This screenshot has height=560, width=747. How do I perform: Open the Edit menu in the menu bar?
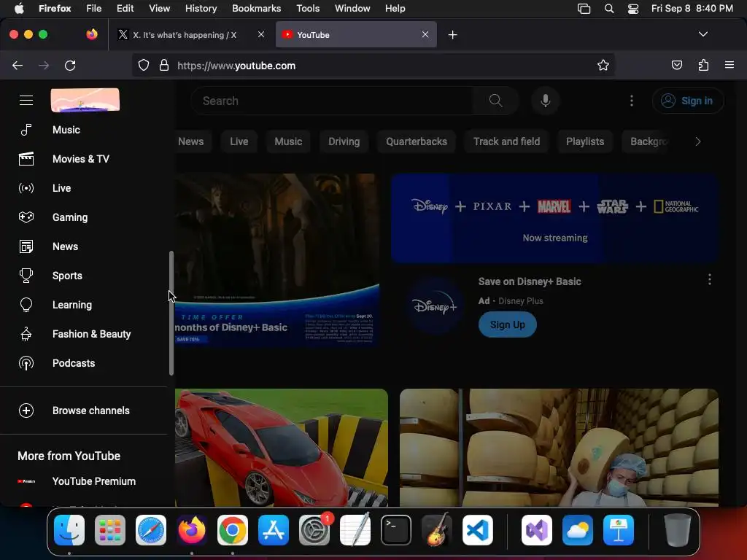(125, 8)
